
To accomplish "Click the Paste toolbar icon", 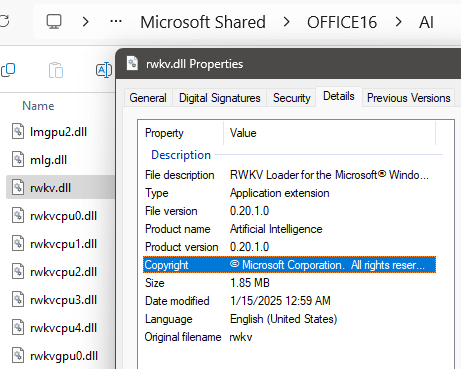I will tap(56, 70).
